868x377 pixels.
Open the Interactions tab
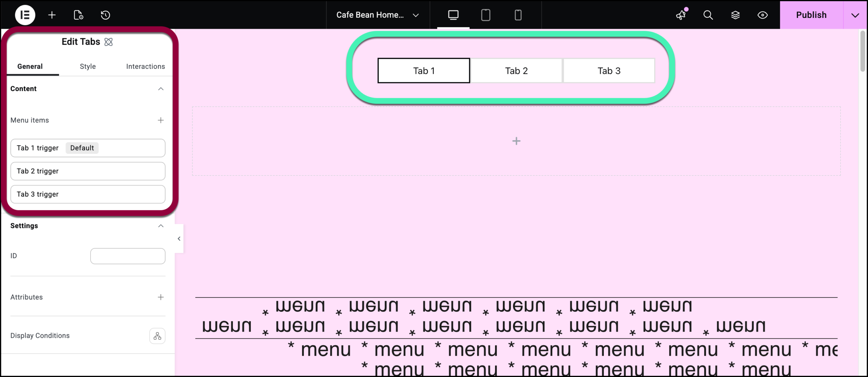click(145, 66)
